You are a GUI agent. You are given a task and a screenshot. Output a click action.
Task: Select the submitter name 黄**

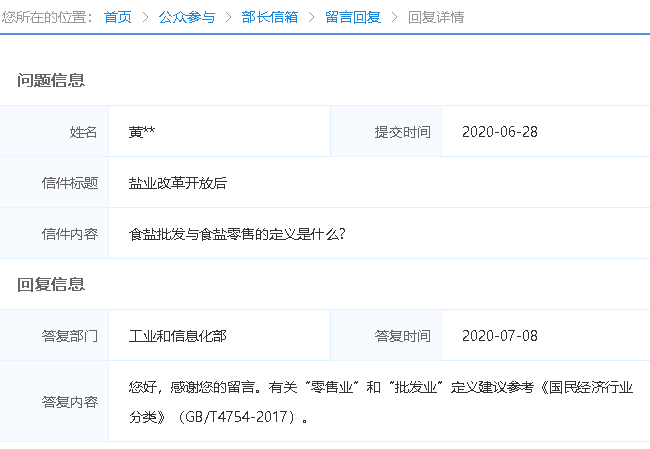tap(142, 132)
